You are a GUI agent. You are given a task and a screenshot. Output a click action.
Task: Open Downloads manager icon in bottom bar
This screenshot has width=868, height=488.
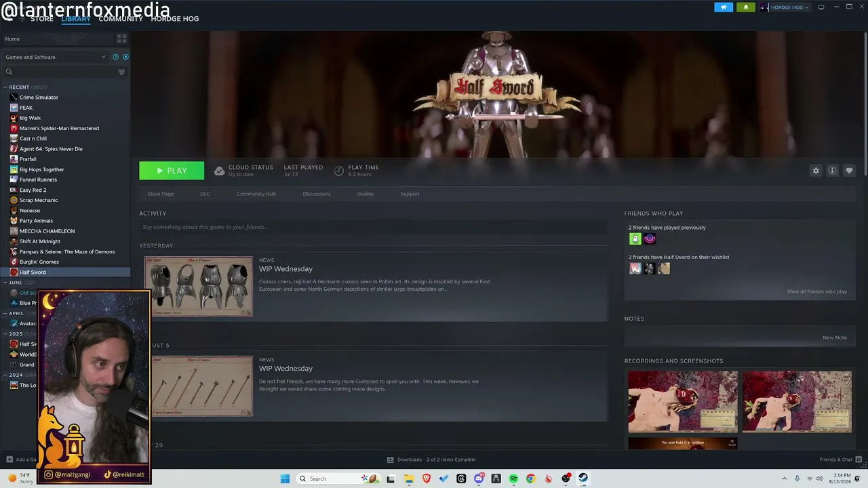tap(390, 460)
